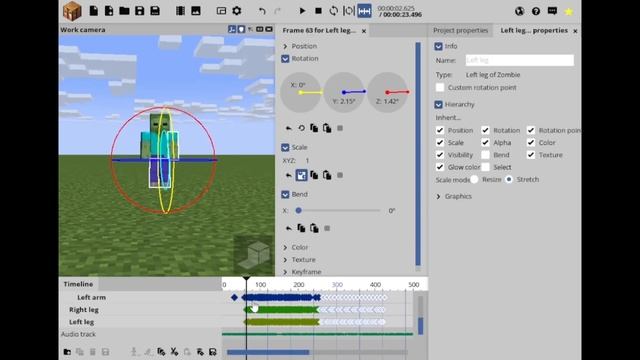This screenshot has height=360, width=640.
Task: Toggle scale all axes icon in Scale section
Action: (x=301, y=176)
